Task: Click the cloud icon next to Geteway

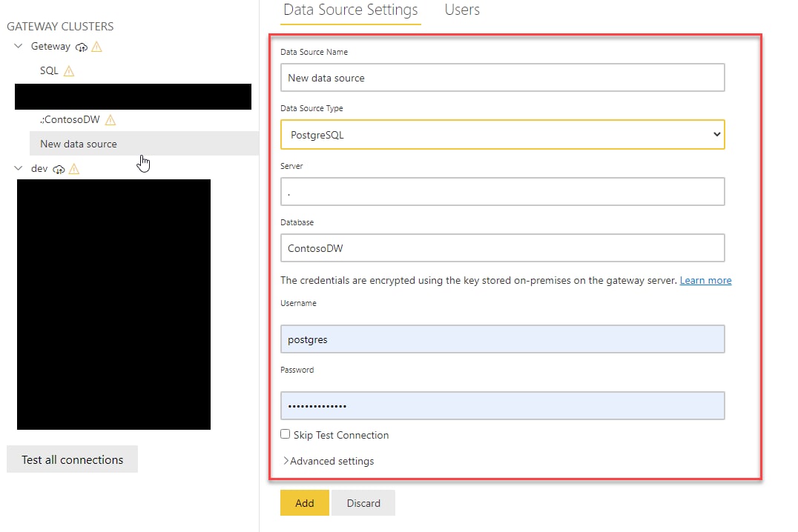Action: [x=82, y=47]
